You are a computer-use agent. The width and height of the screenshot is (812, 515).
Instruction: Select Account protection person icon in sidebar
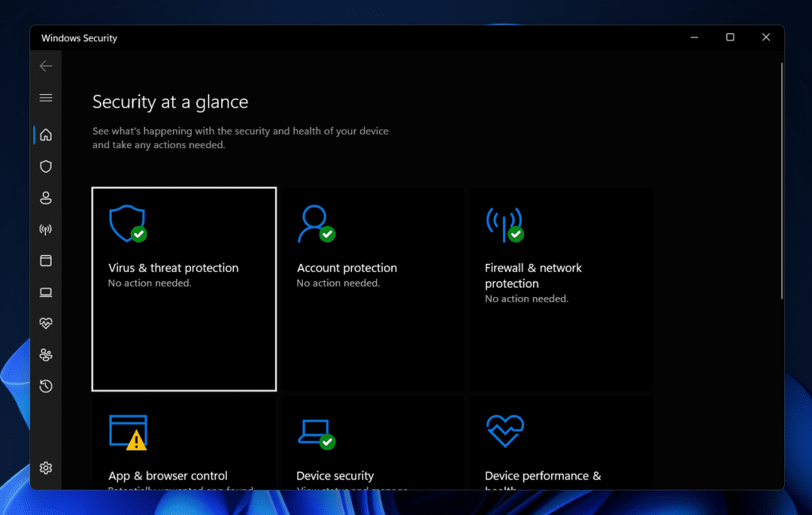pos(46,198)
